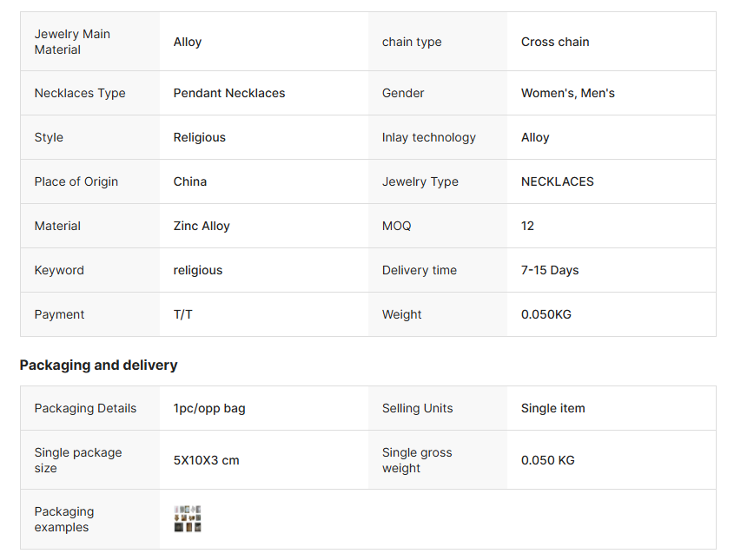Click the '1pc/opp bag' packaging details value
754x560 pixels.
pos(209,408)
